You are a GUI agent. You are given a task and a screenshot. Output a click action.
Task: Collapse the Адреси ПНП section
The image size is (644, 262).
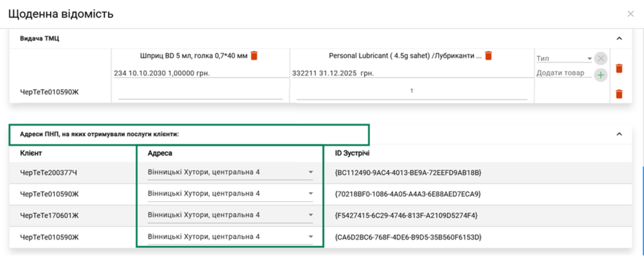point(620,134)
